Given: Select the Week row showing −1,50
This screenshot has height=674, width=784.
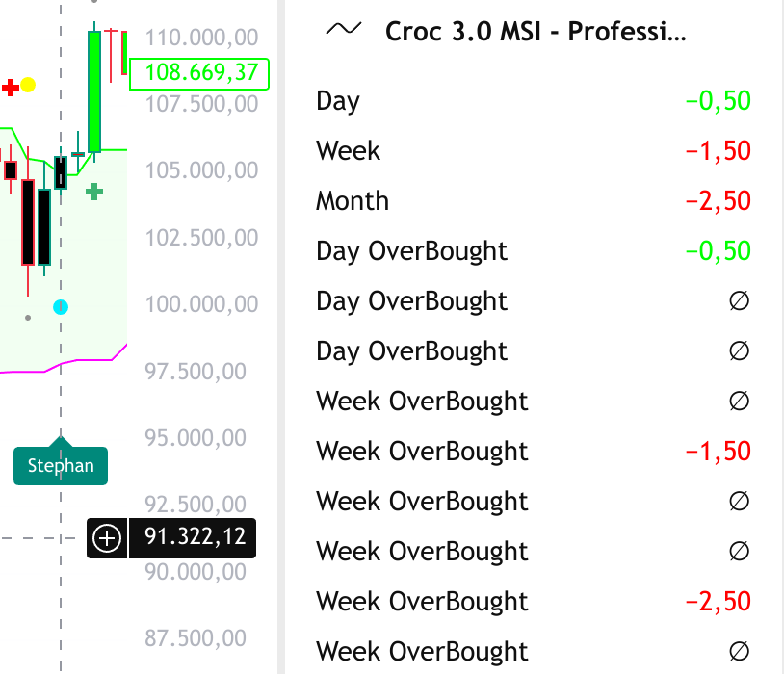Looking at the screenshot, I should click(x=533, y=151).
